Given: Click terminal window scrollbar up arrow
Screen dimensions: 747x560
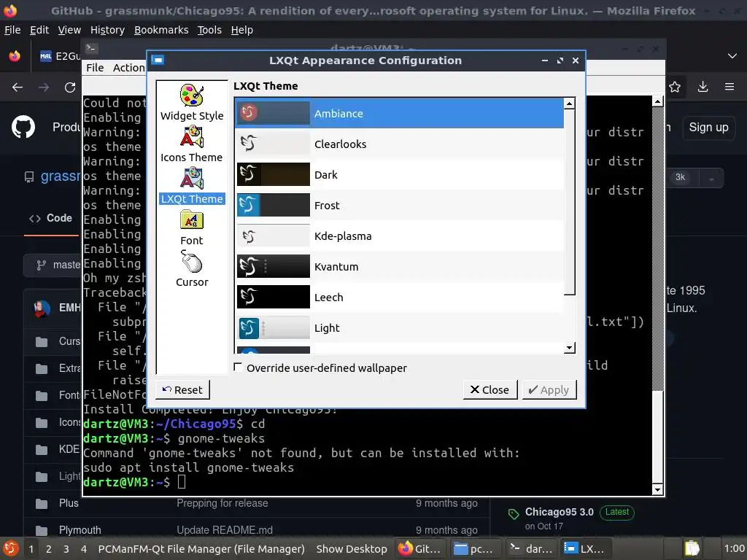Looking at the screenshot, I should pos(657,101).
